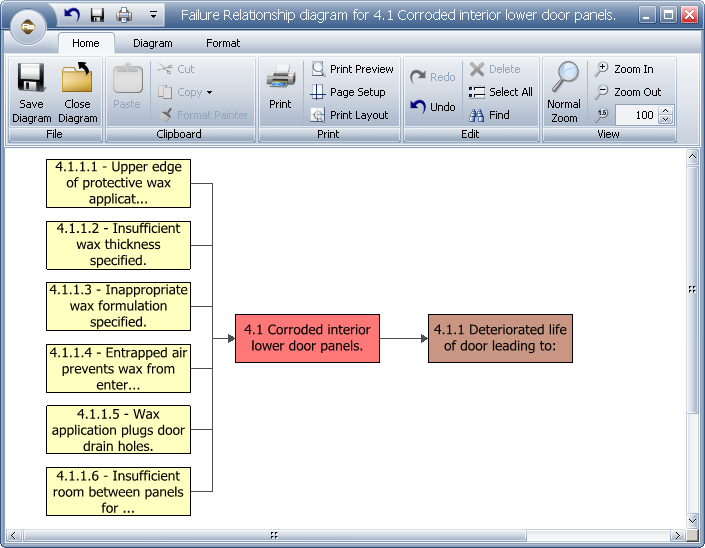Click Undo in the Edit group
Image resolution: width=705 pixels, height=548 pixels.
pos(433,107)
